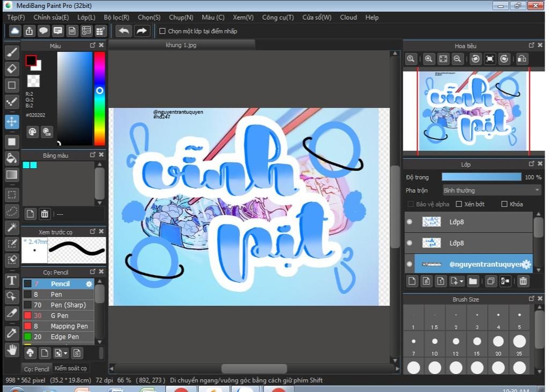Click the Redo arrow in toolbar
549x392 pixels.
tap(142, 31)
